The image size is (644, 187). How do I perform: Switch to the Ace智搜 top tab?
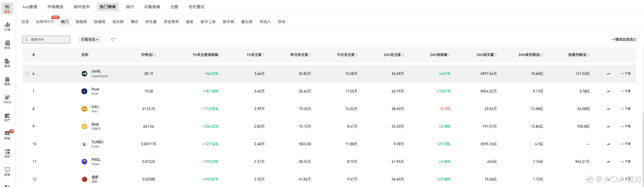[30, 7]
